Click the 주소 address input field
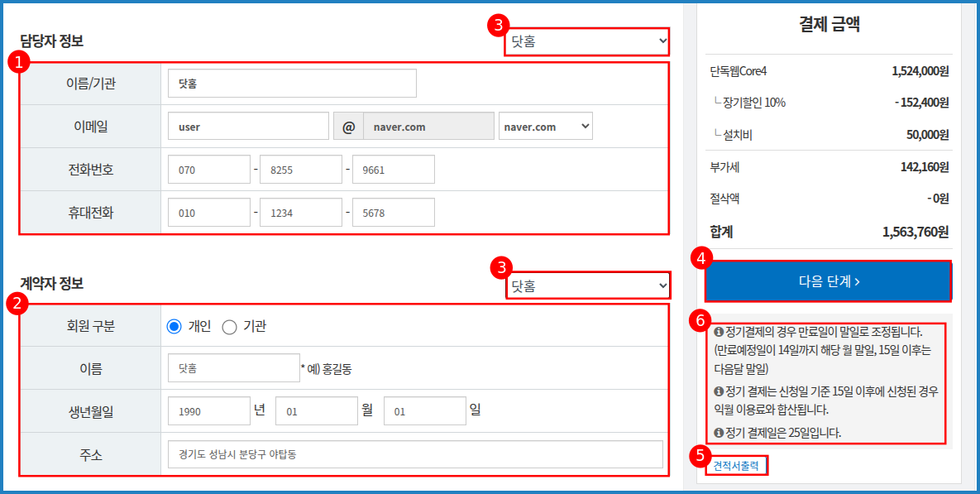980x494 pixels. pos(414,454)
